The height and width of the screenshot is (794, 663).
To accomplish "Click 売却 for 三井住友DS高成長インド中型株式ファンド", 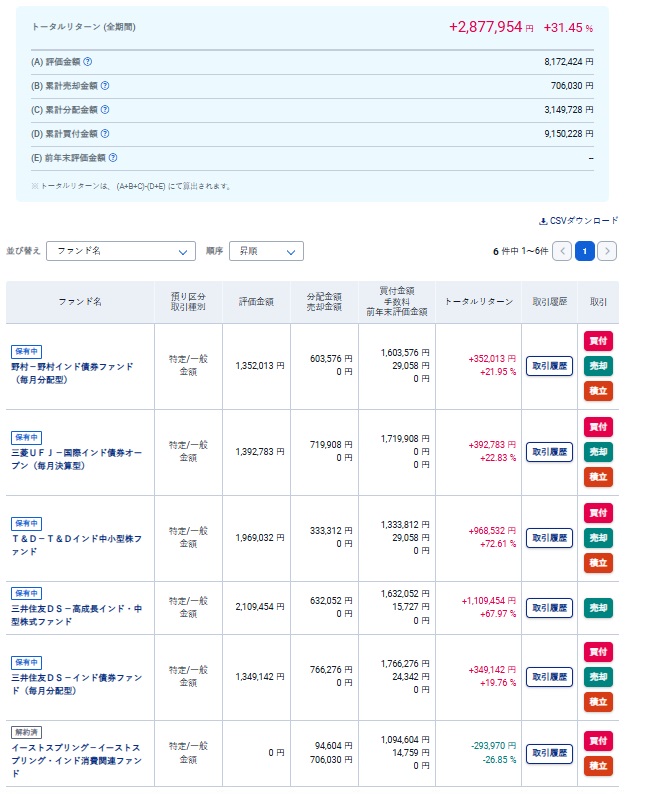I will pyautogui.click(x=598, y=608).
